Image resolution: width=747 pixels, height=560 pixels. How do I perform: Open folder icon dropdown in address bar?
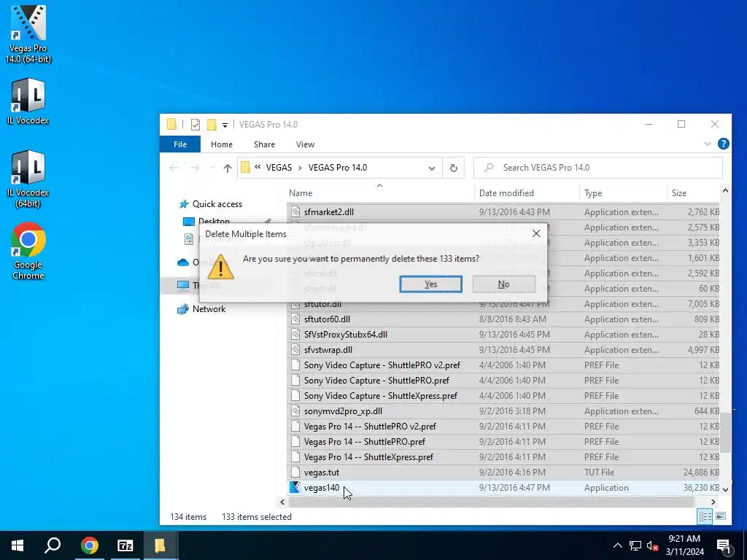point(245,168)
